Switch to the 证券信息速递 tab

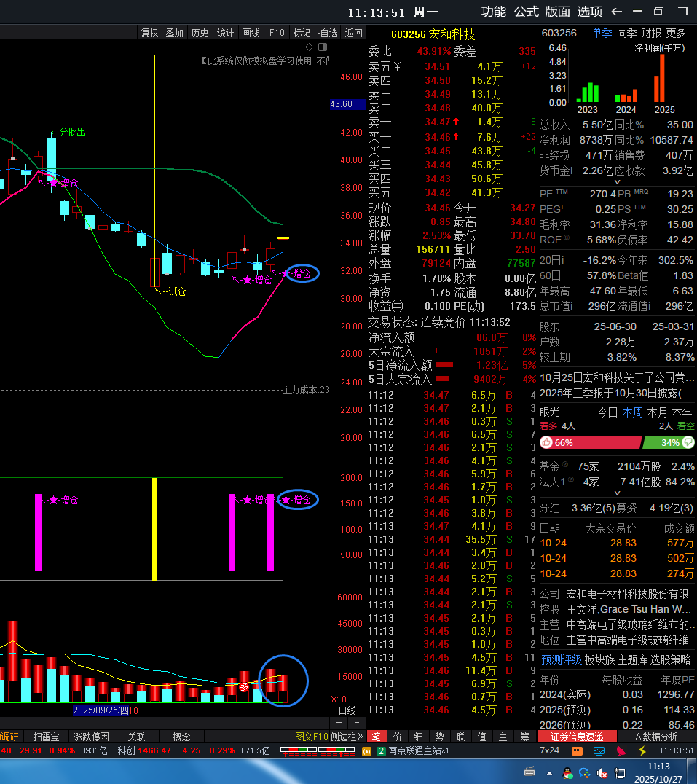click(x=577, y=737)
